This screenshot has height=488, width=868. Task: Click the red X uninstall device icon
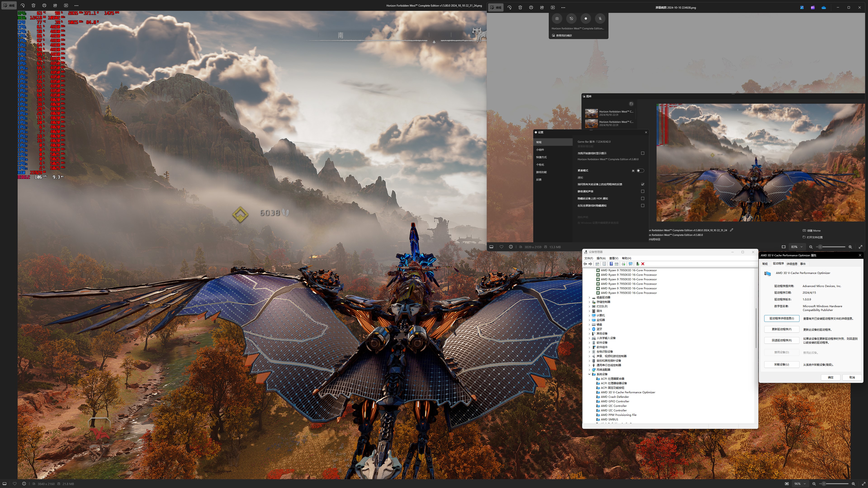tap(643, 264)
